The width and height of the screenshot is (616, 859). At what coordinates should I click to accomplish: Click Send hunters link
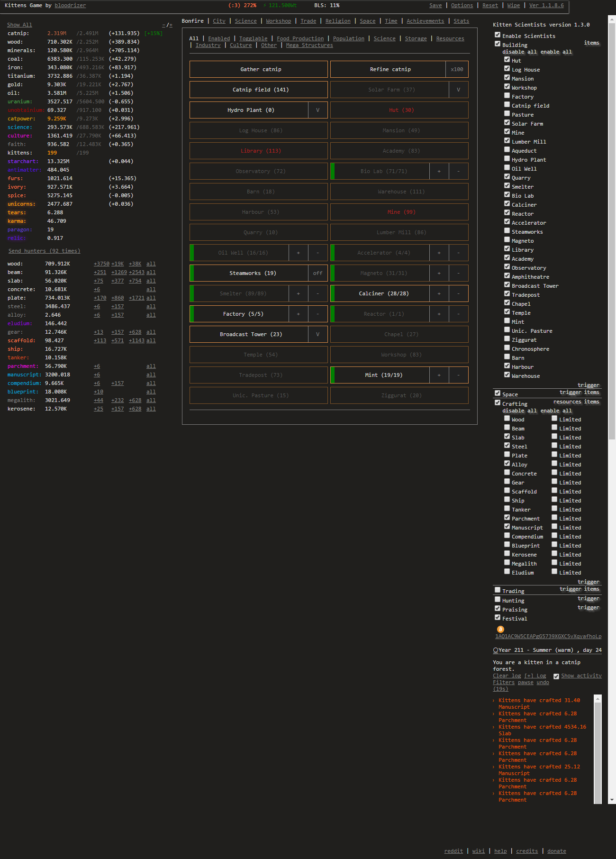click(44, 251)
